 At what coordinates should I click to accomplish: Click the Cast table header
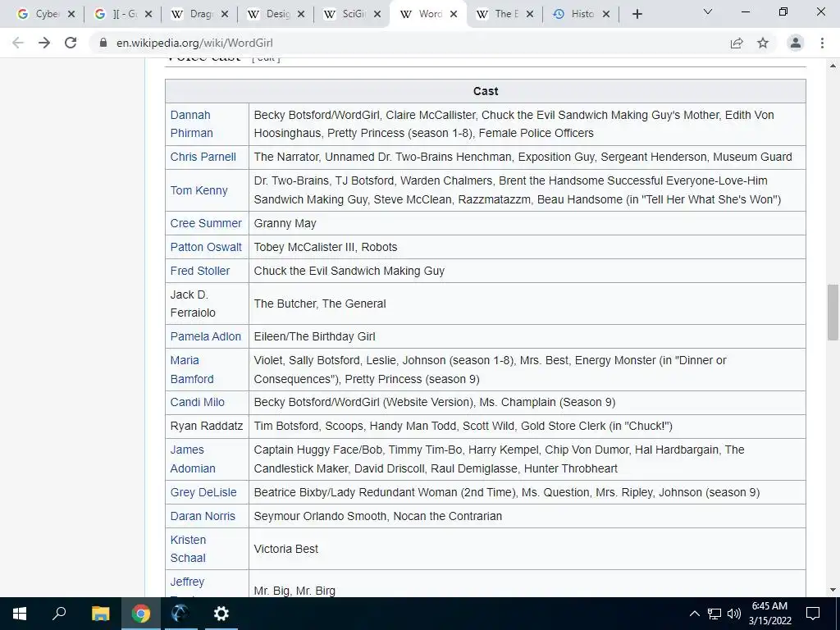pos(486,91)
